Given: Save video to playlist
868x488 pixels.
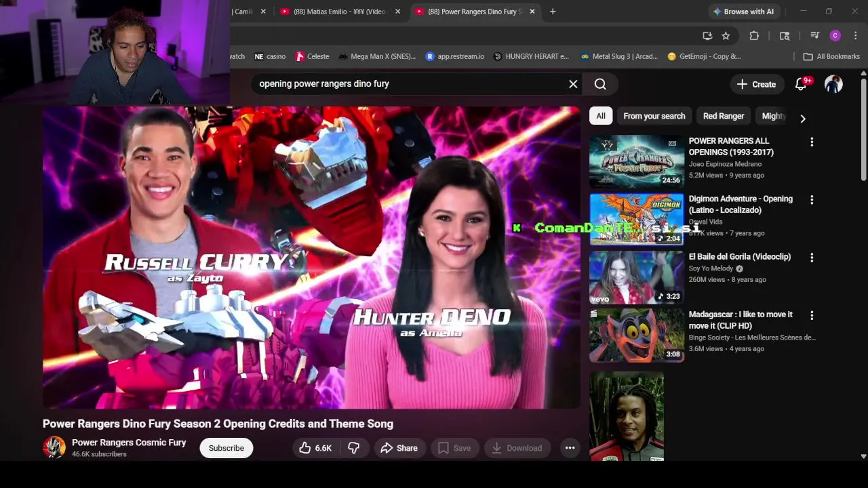Looking at the screenshot, I should (454, 448).
